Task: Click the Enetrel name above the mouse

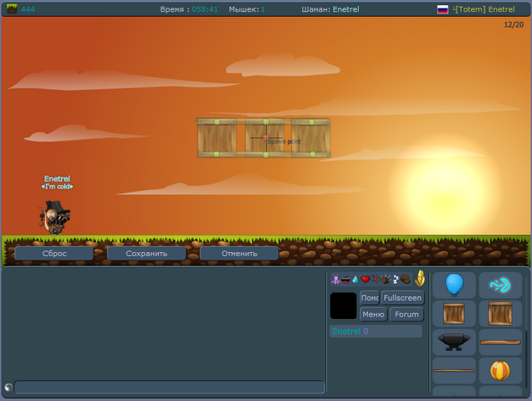Action: coord(57,178)
